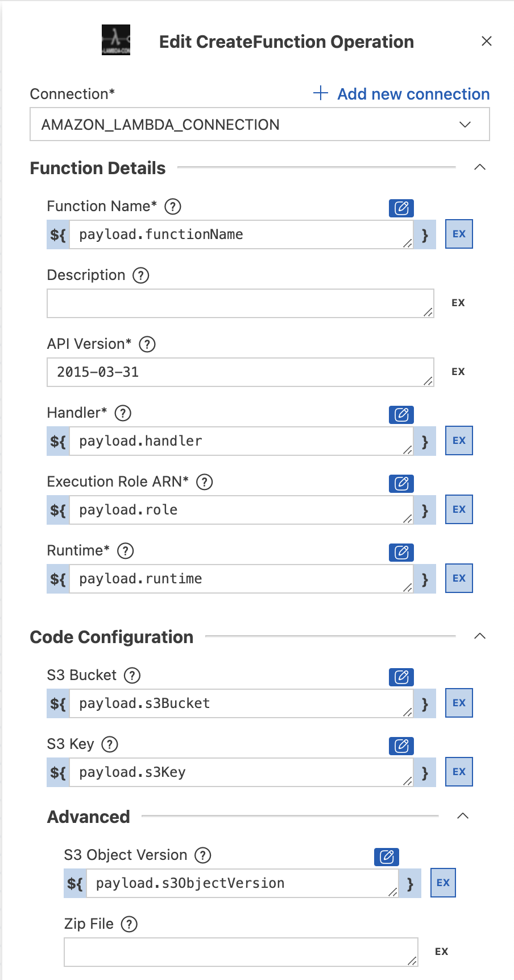Toggle EX mode for S3 Key
The image size is (514, 980).
tap(459, 772)
